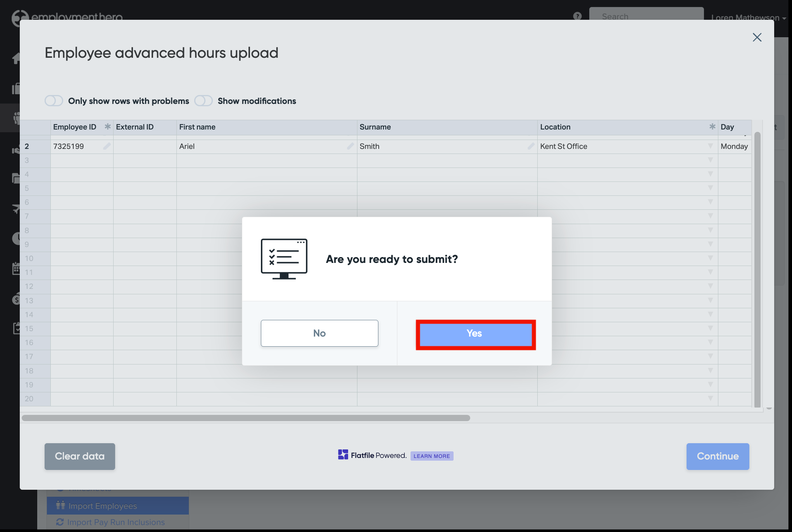Image resolution: width=792 pixels, height=532 pixels.
Task: Click the Flatfile logo icon
Action: [343, 455]
